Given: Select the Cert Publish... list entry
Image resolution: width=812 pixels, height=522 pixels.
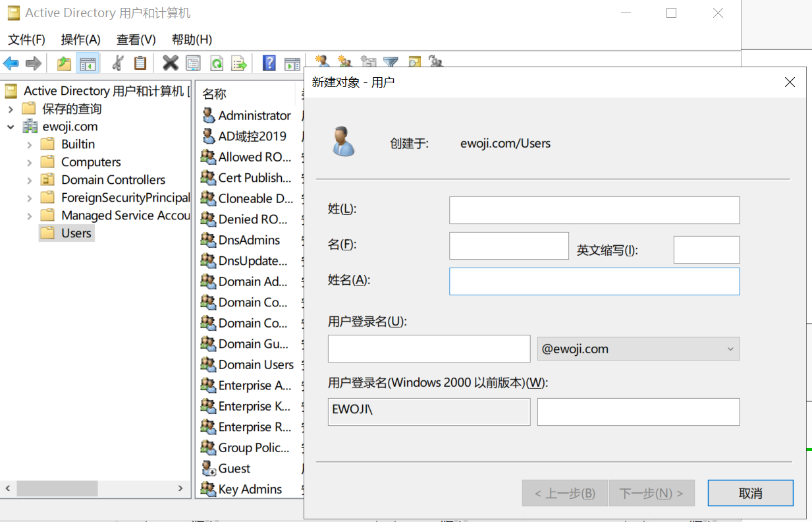Looking at the screenshot, I should 246,178.
